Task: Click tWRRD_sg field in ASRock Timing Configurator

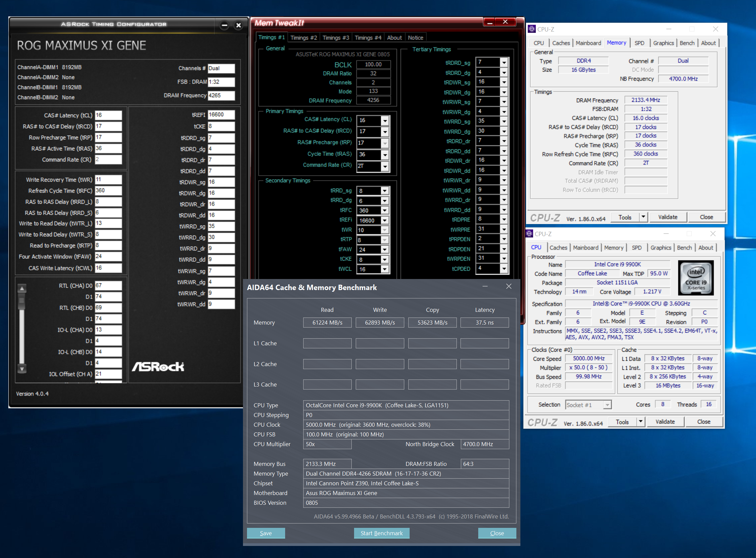Action: tap(221, 226)
